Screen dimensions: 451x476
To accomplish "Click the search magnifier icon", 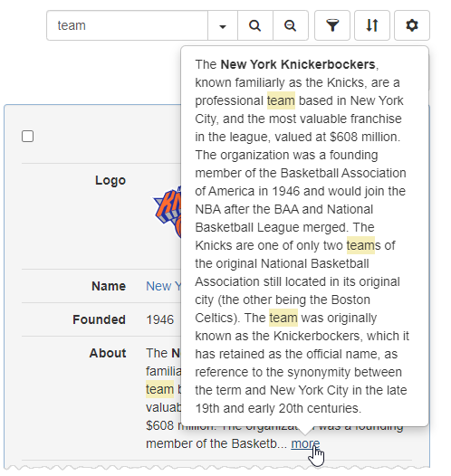I will [255, 25].
